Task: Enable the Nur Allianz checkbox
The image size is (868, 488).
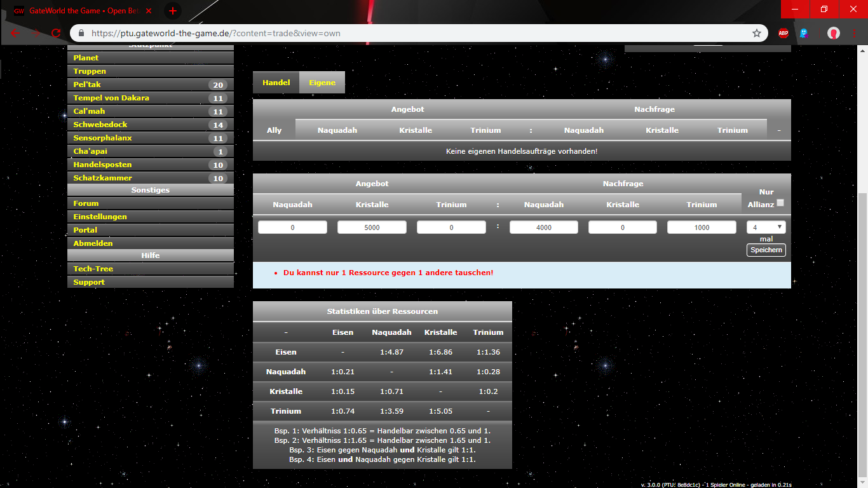Action: (x=780, y=203)
